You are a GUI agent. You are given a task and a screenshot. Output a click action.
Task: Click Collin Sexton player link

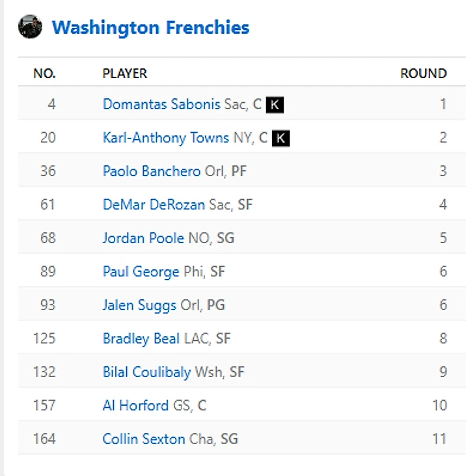pyautogui.click(x=144, y=439)
